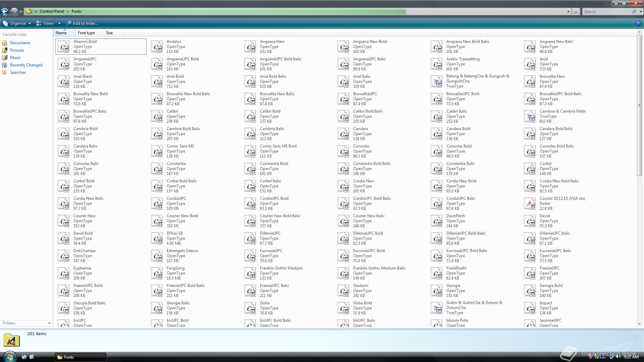Screen dimensions: 644x362
Task: Click the Estrangelo Edessa font icon
Action: [157, 256]
